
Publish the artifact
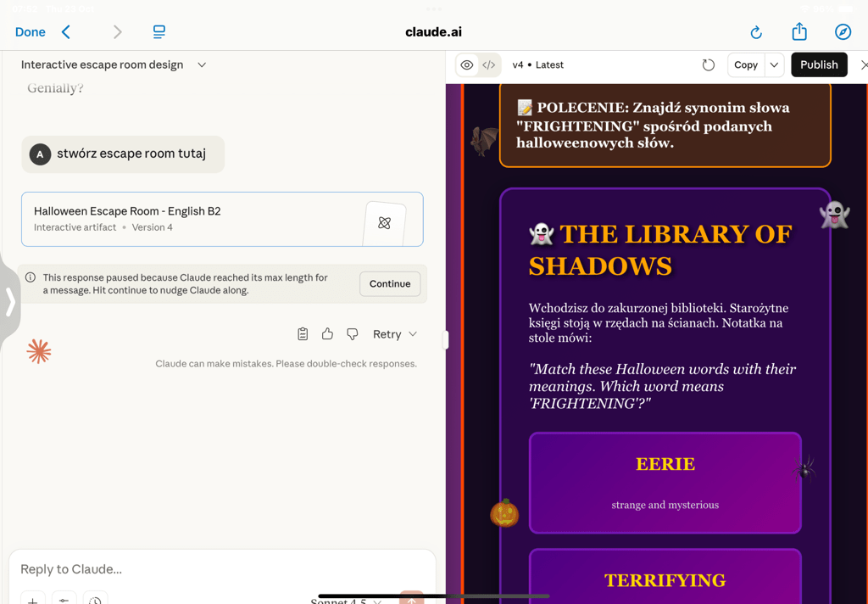(x=818, y=65)
